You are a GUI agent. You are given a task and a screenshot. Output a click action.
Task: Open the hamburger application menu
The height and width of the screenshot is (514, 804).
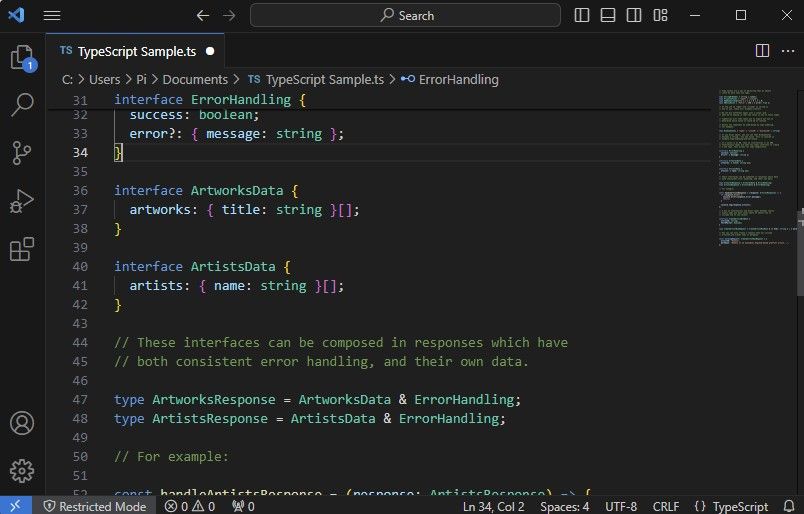pyautogui.click(x=52, y=15)
